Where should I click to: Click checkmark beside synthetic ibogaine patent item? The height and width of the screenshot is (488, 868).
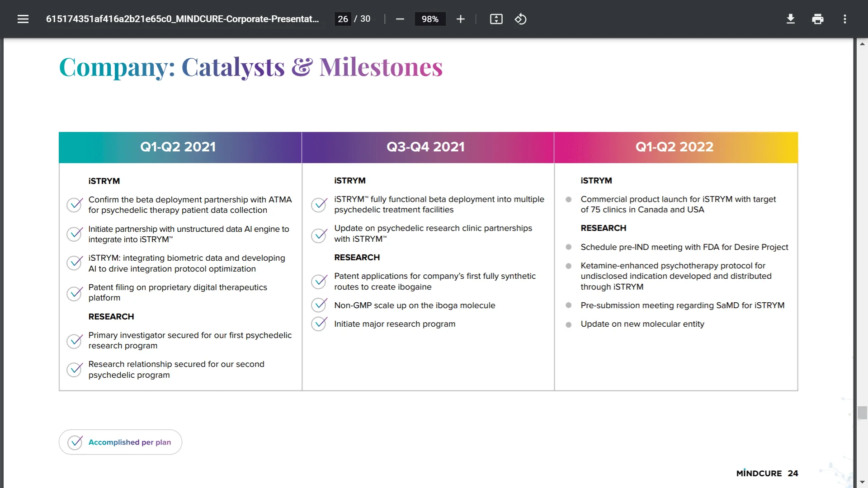point(320,282)
